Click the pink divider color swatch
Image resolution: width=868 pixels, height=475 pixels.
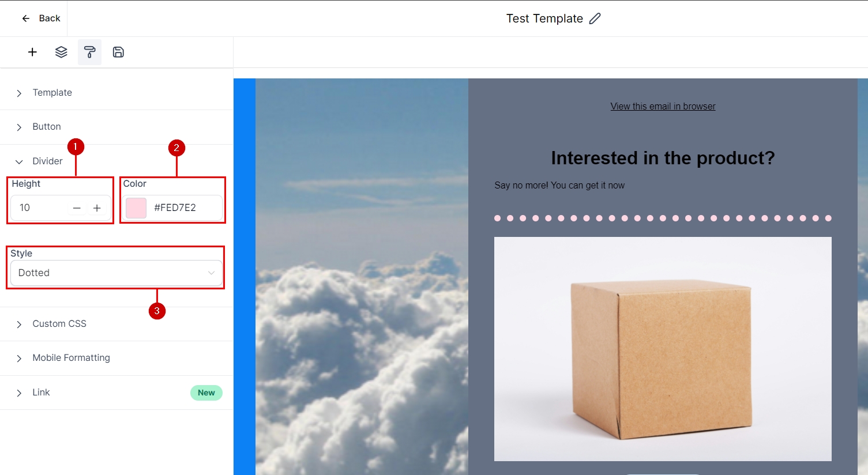pos(136,208)
